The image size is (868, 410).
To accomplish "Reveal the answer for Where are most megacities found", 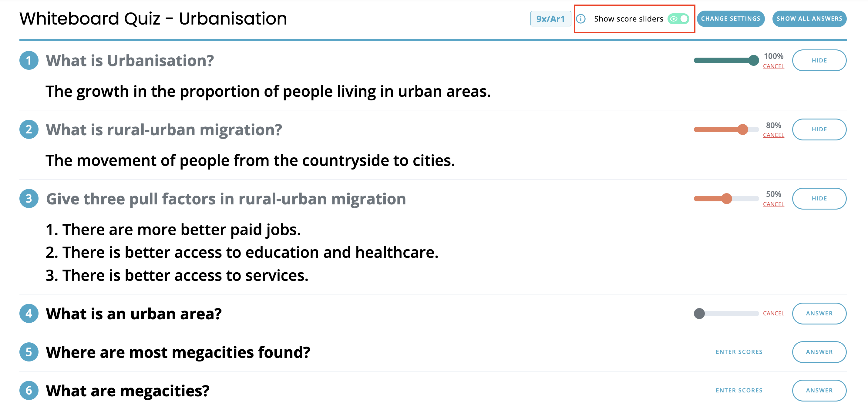I will 819,352.
